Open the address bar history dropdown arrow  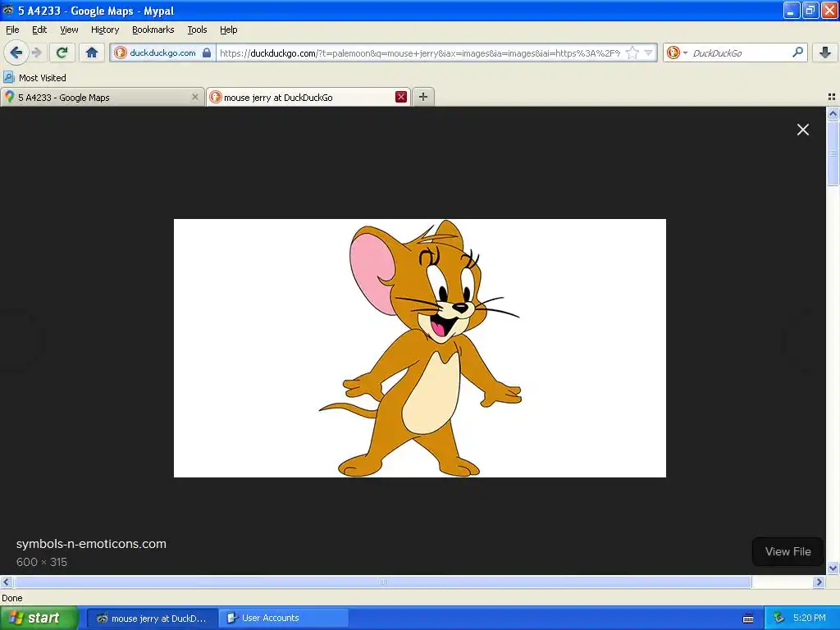point(649,52)
